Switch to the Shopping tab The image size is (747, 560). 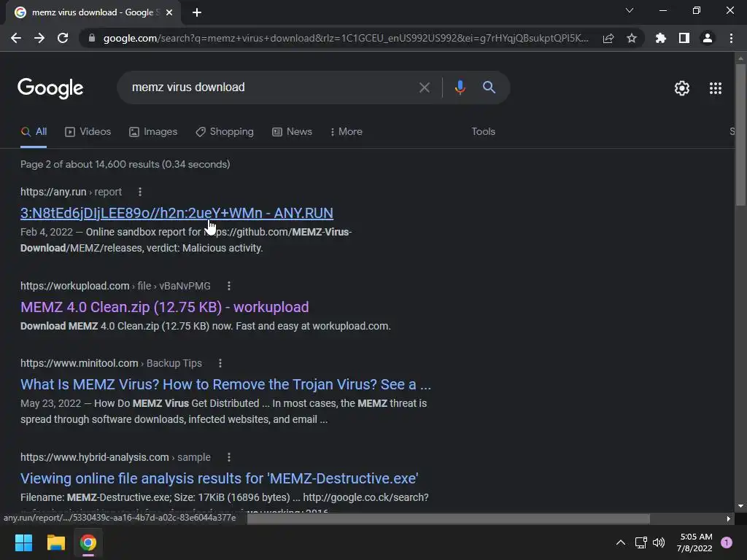click(225, 132)
